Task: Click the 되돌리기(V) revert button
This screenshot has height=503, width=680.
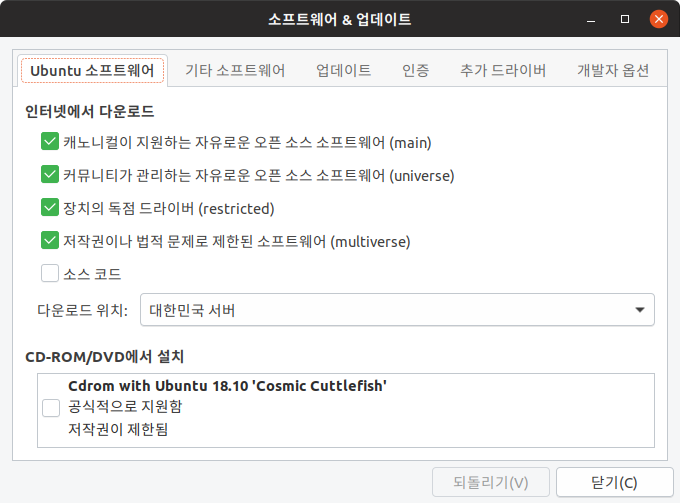Action: pos(490,483)
